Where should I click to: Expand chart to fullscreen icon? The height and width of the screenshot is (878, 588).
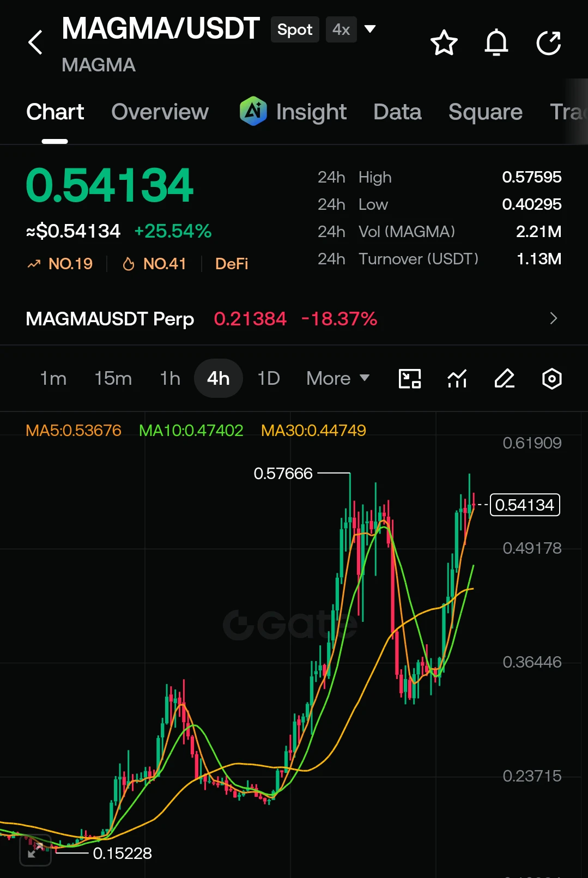35,850
